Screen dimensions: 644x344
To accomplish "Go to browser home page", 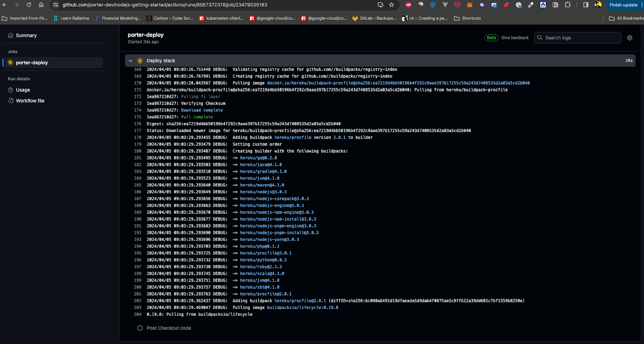I will click(41, 5).
